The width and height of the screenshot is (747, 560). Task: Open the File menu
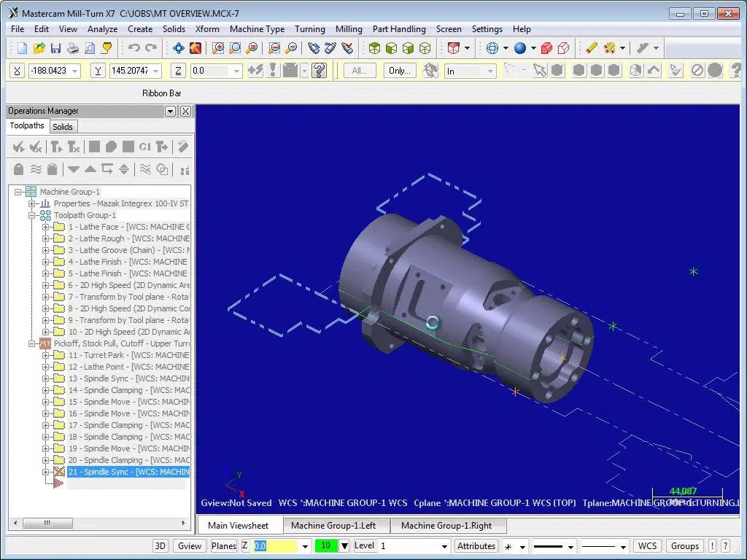[x=18, y=29]
